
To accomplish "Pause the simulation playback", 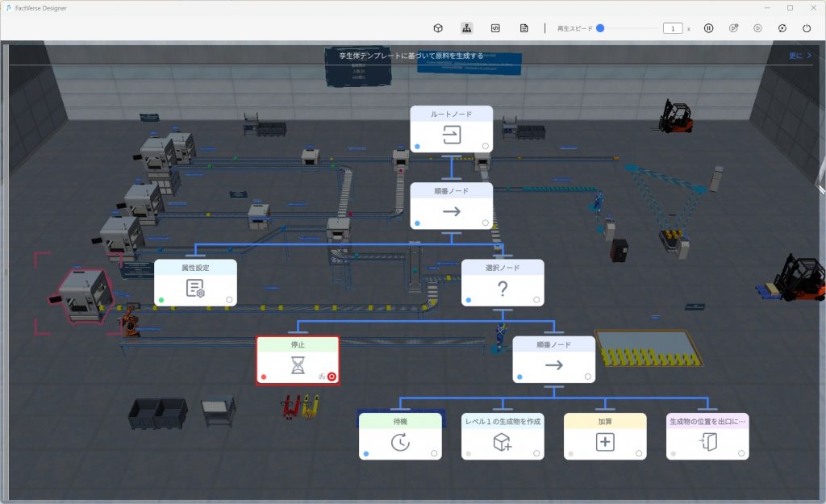I will click(708, 28).
